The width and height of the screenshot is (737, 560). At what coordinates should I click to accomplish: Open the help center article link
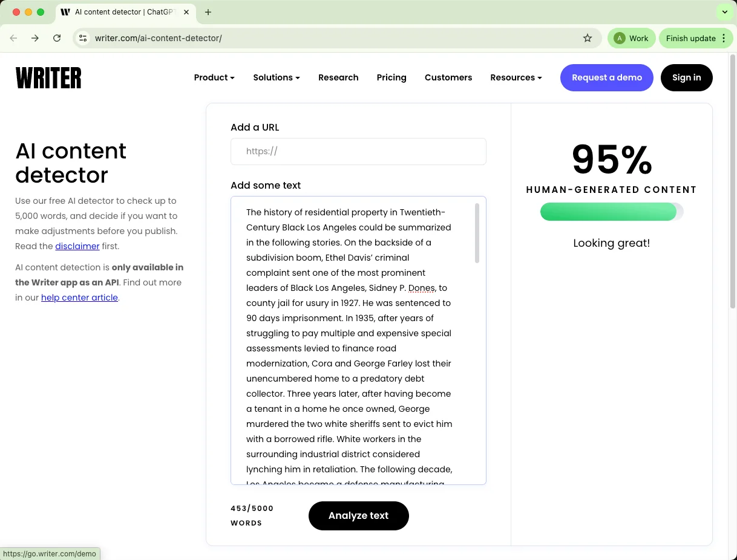(79, 298)
